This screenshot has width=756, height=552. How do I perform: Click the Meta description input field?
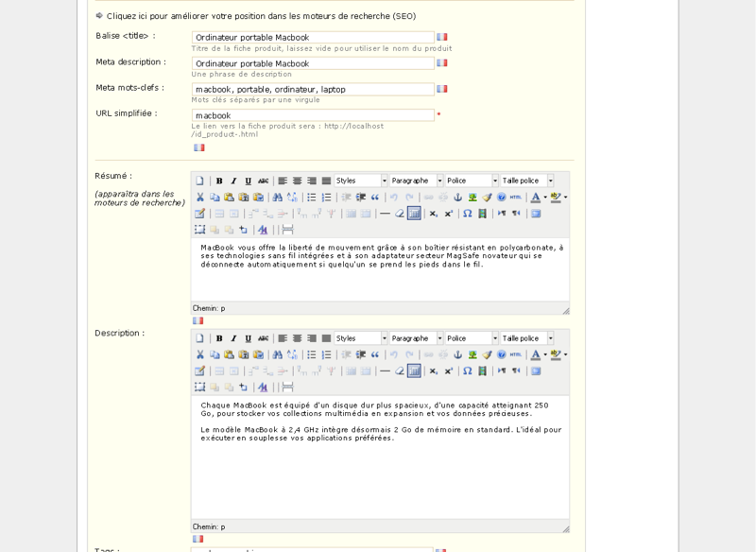pos(313,63)
